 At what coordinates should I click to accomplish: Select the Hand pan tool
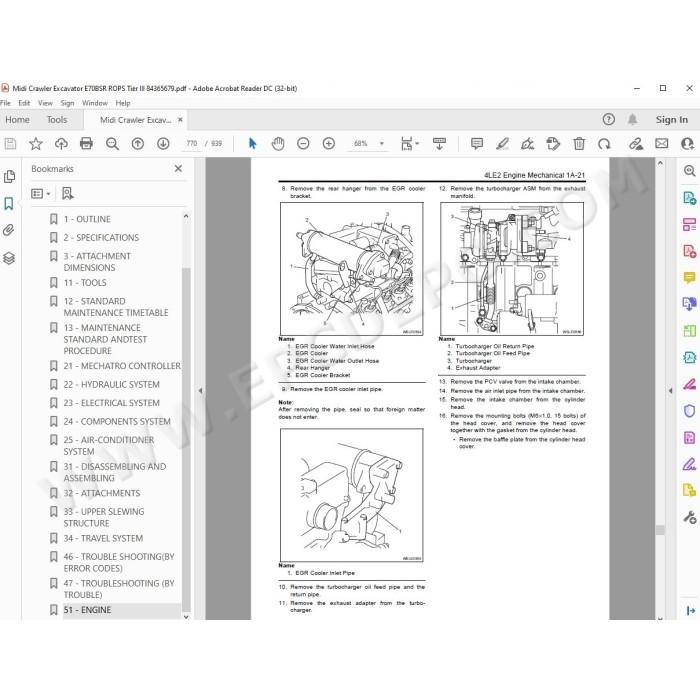(x=278, y=143)
